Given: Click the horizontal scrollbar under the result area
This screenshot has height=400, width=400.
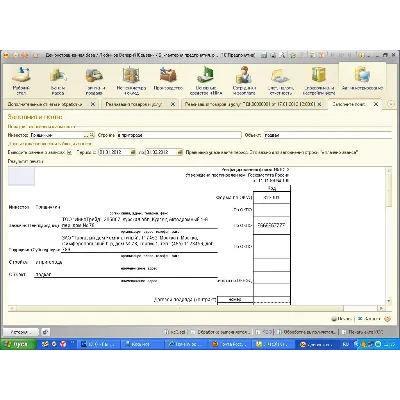Looking at the screenshot, I should (x=196, y=308).
